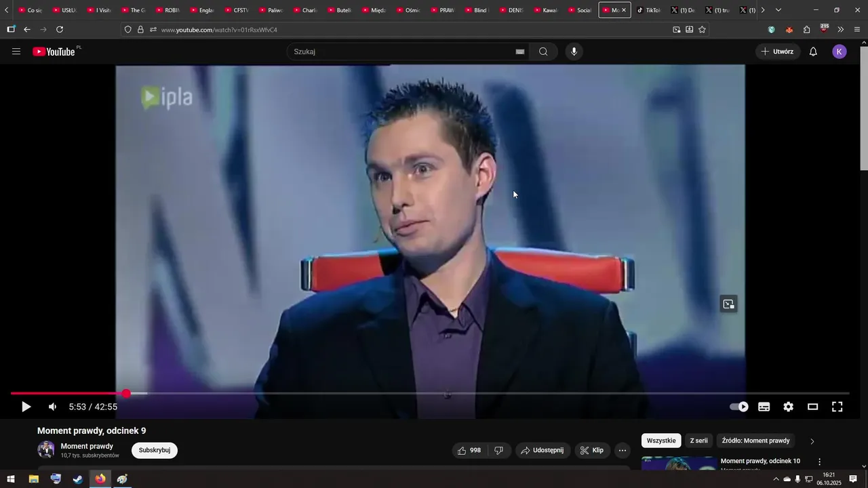This screenshot has height=488, width=868.
Task: Open the YouTube hamburger guide menu
Action: click(16, 52)
